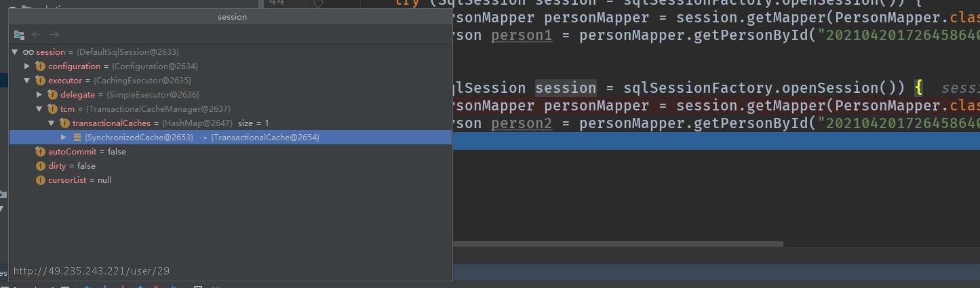The height and width of the screenshot is (288, 980).
Task: Click the field icon next to cursorList
Action: 40,180
